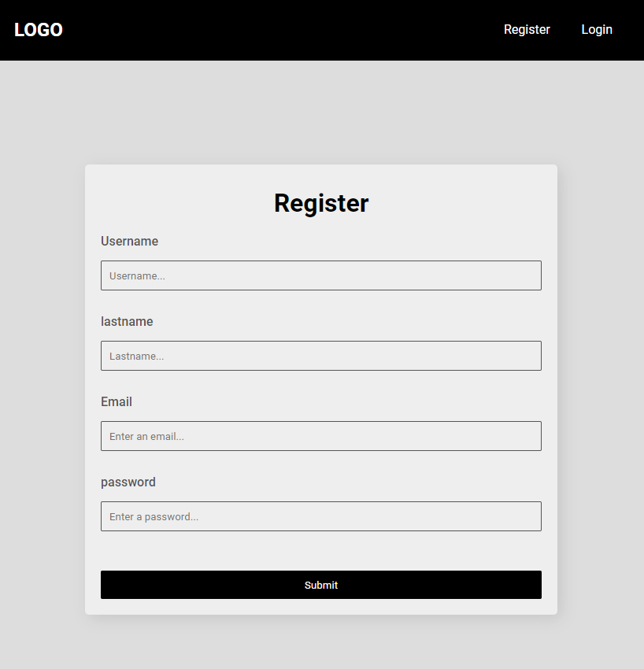644x669 pixels.
Task: Click the Email label on the form
Action: [x=116, y=401]
